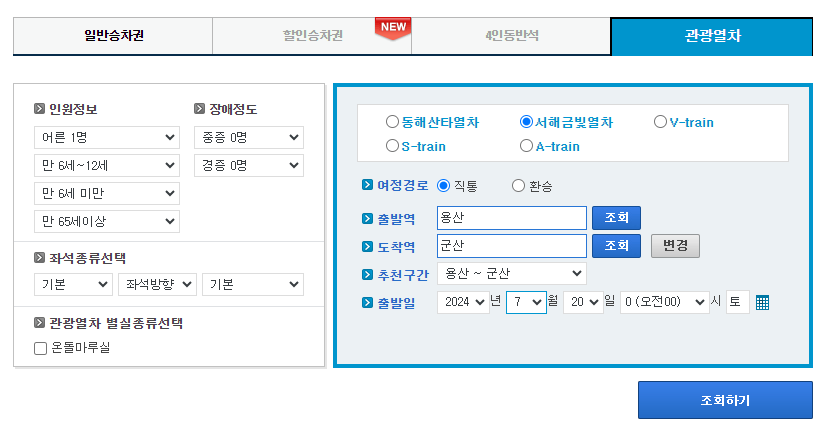Open the day dropdown showing 20
This screenshot has width=824, height=422.
coord(583,302)
